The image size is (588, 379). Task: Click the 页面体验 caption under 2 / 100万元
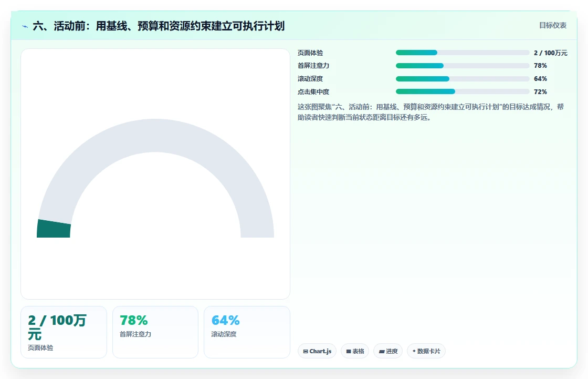(x=40, y=348)
